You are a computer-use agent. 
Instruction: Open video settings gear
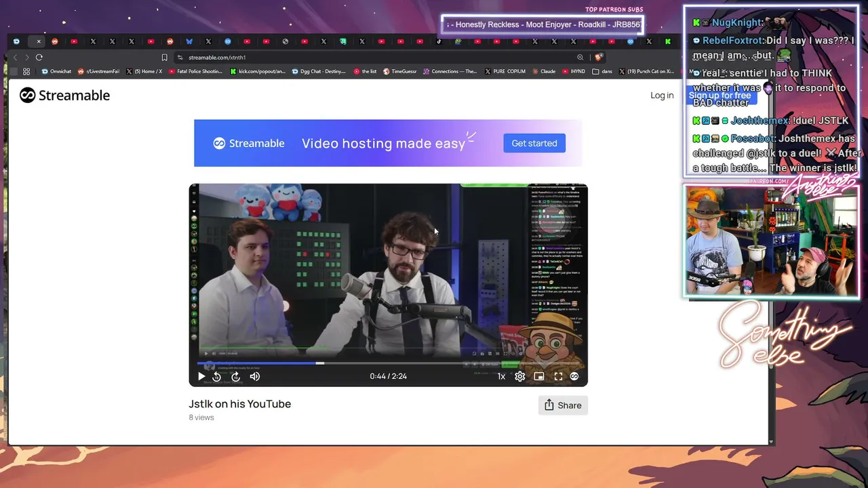520,376
